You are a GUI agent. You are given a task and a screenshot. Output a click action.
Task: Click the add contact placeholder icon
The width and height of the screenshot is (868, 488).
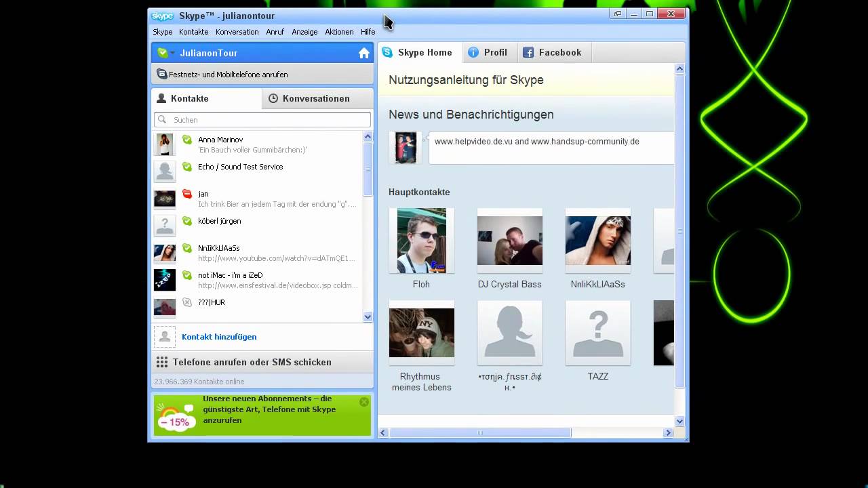[165, 337]
